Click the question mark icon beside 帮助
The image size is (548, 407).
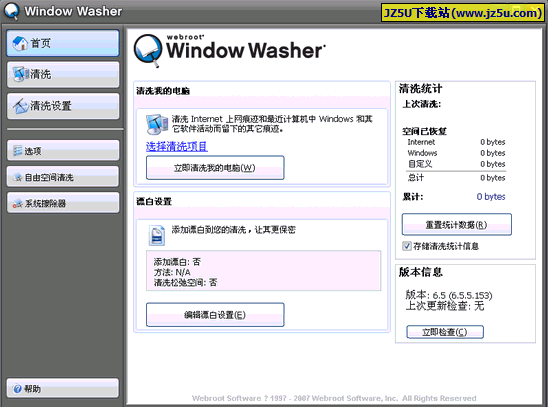(17, 388)
